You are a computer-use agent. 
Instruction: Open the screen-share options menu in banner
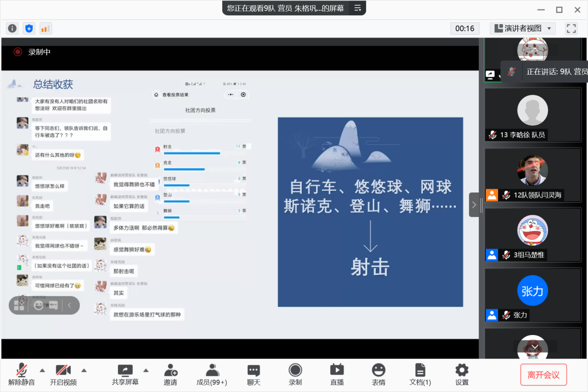click(357, 8)
